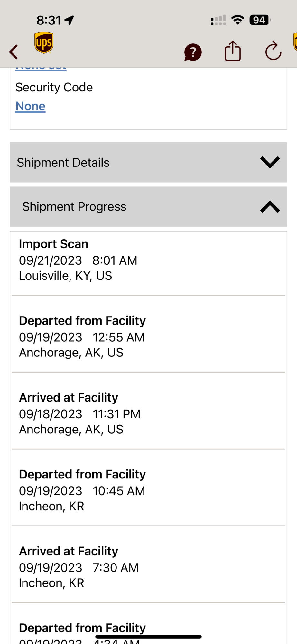This screenshot has width=297, height=644.
Task: Tap the share icon
Action: click(232, 51)
